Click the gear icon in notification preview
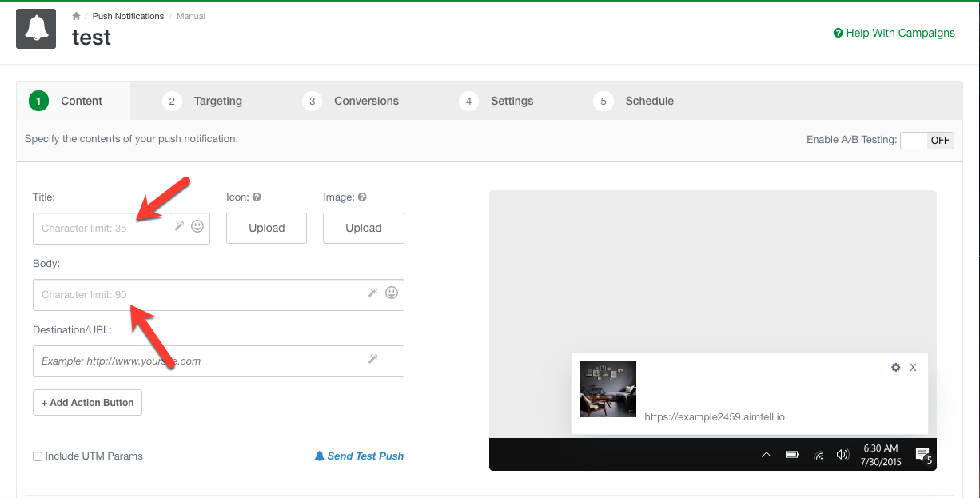 tap(896, 367)
